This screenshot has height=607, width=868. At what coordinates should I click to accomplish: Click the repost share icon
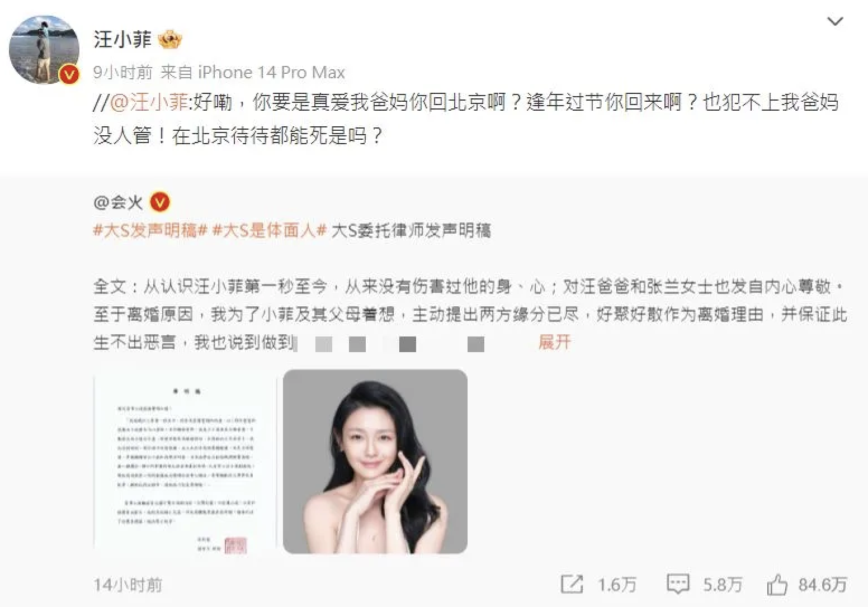(572, 585)
